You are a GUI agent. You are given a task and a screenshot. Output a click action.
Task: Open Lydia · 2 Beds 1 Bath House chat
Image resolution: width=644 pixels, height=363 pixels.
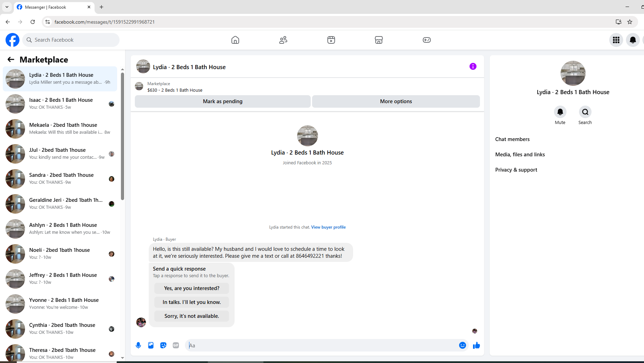pyautogui.click(x=60, y=79)
